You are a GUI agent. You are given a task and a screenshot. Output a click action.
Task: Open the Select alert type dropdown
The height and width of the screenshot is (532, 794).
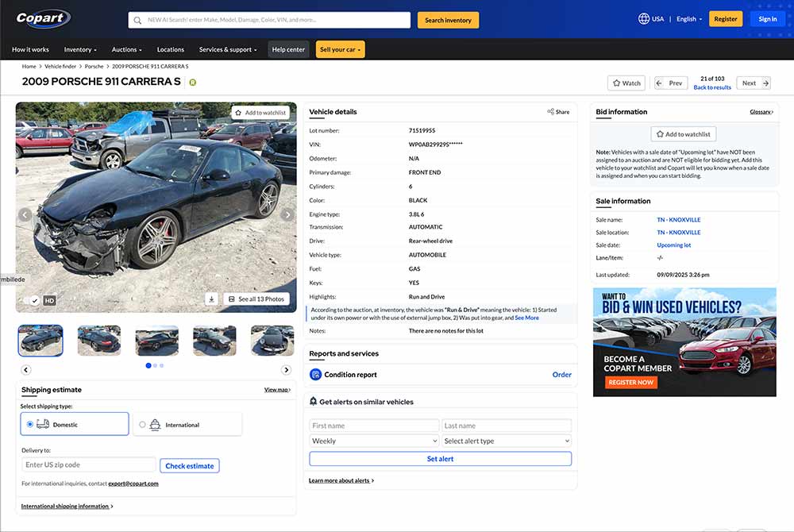[x=506, y=441]
